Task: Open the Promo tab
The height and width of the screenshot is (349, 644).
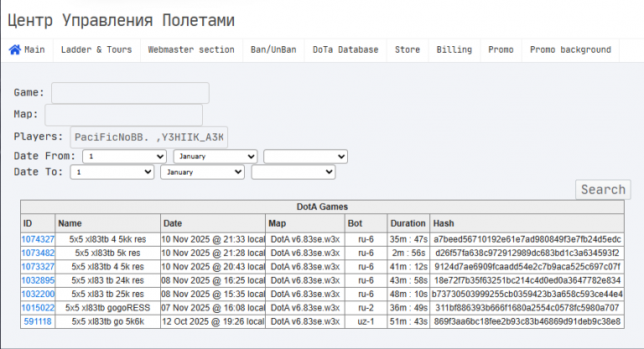Action: click(501, 49)
